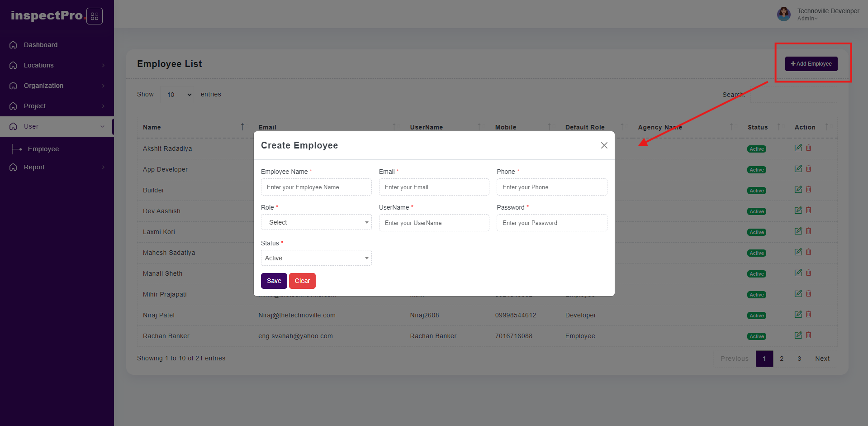The image size is (868, 426).
Task: Click the delete icon for Rachan Banker
Action: (x=808, y=335)
